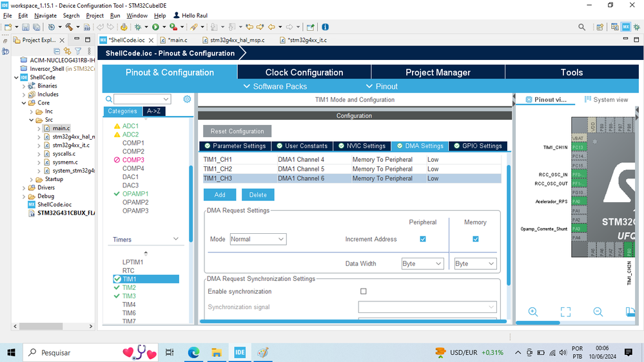Click the toolbar search magnifier icon
Screen dimensions: 644x362
[x=581, y=27]
